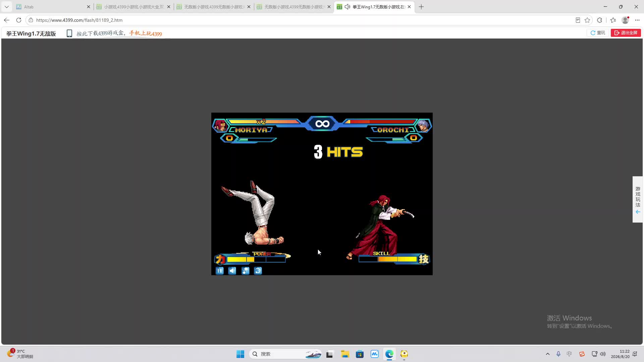
Task: Open the weather widget showing 31°C
Action: coord(20,354)
